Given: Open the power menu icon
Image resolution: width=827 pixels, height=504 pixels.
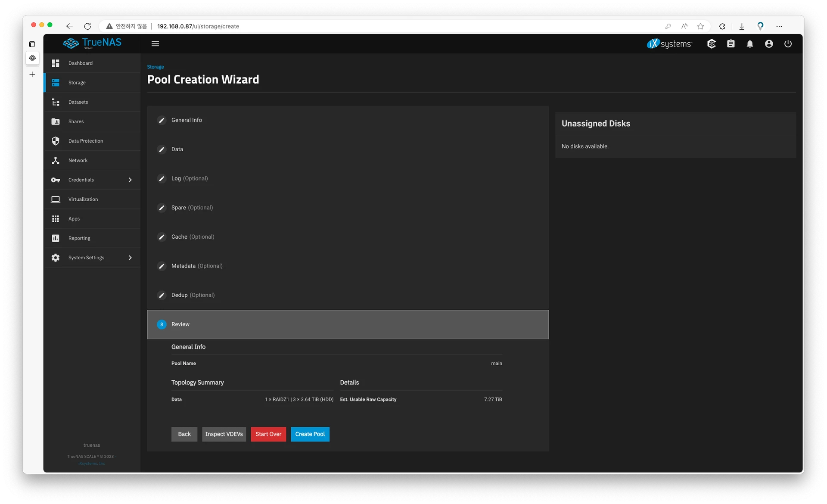Looking at the screenshot, I should point(788,44).
